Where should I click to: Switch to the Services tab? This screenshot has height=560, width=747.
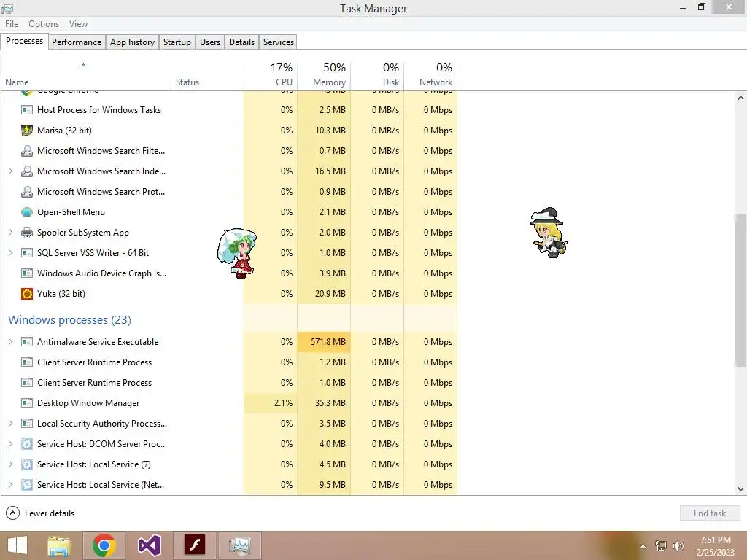coord(279,42)
